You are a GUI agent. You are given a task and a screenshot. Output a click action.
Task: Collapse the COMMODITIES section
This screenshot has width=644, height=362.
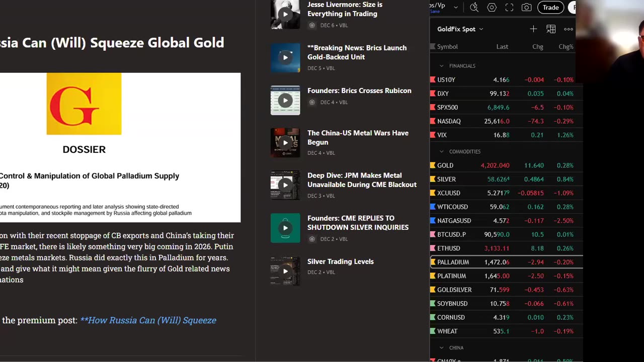442,151
